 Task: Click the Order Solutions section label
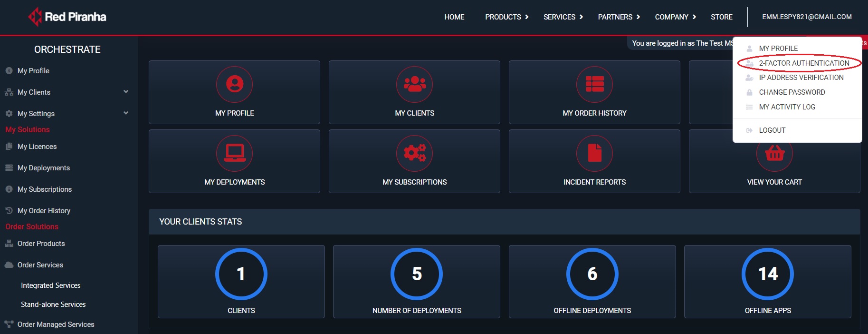tap(32, 226)
